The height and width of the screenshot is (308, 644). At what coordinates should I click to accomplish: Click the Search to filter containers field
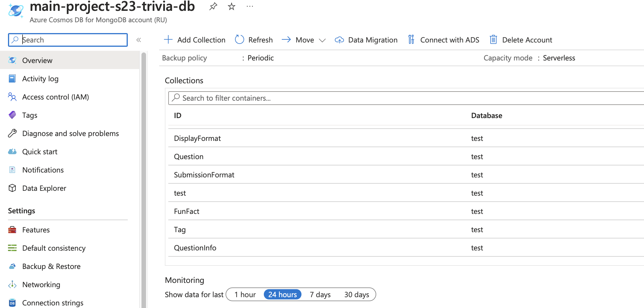point(406,98)
